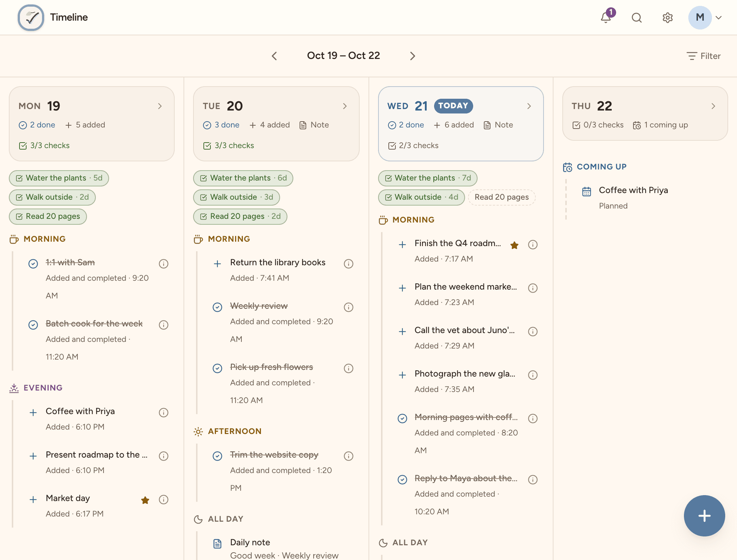The width and height of the screenshot is (737, 560).
Task: Click the Oct 19 – Oct 22 date range
Action: click(343, 56)
